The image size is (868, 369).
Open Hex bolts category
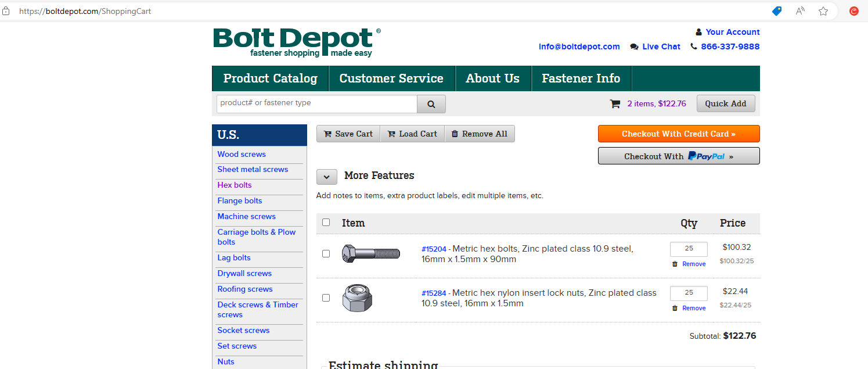pos(235,185)
